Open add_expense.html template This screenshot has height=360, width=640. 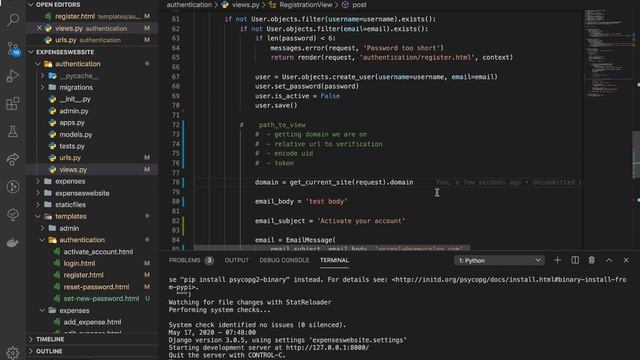coord(92,322)
